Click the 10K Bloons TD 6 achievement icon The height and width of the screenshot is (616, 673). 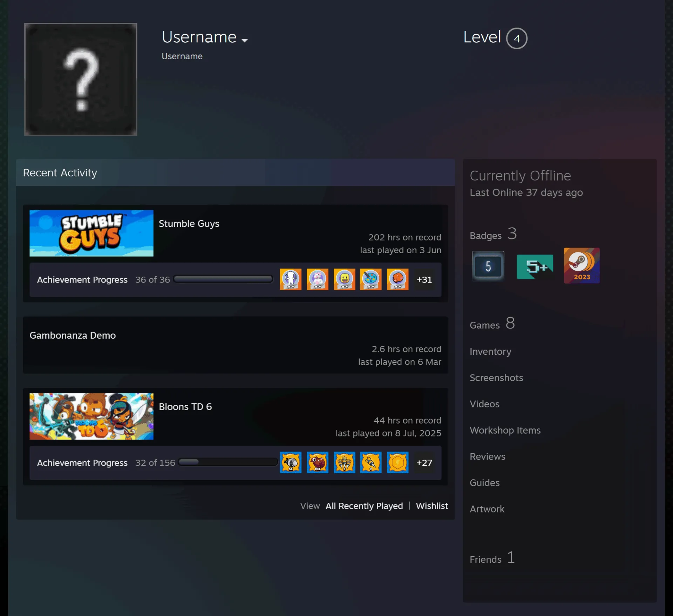(318, 462)
